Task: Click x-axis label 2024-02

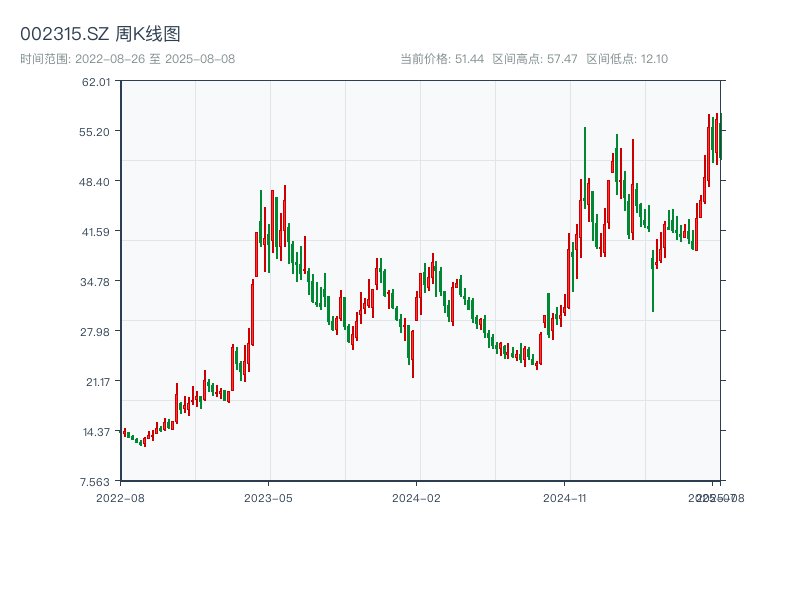Action: click(416, 498)
